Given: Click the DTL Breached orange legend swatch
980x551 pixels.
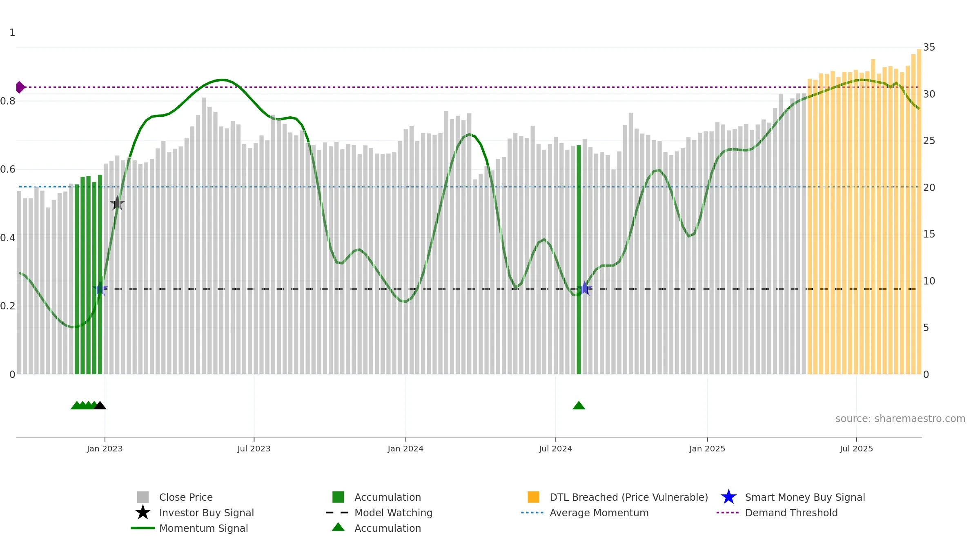Looking at the screenshot, I should 533,497.
